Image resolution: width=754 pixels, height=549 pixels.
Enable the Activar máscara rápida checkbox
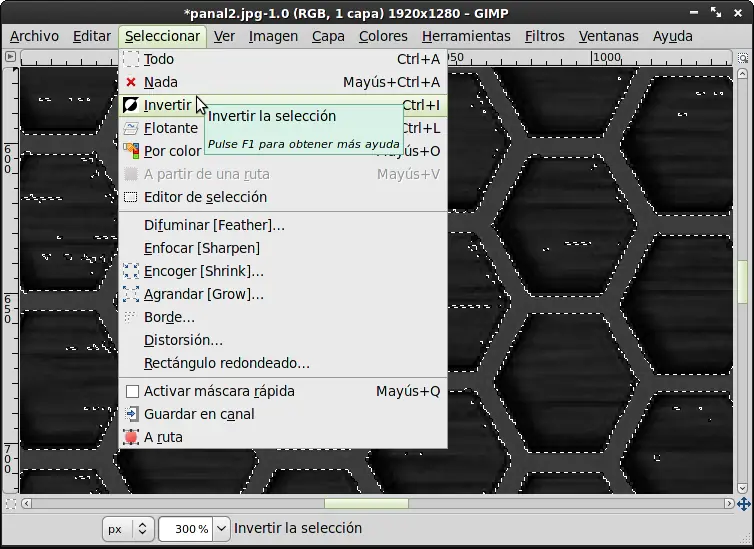pos(132,391)
